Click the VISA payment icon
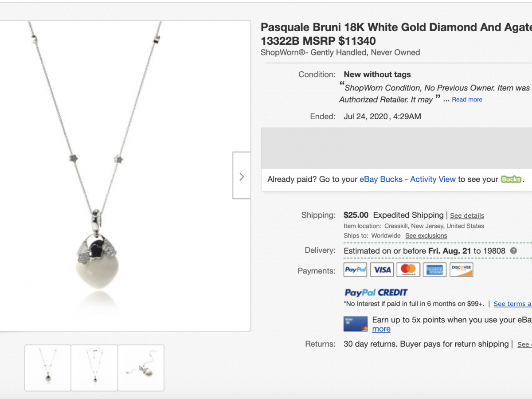The width and height of the screenshot is (532, 399). [382, 270]
